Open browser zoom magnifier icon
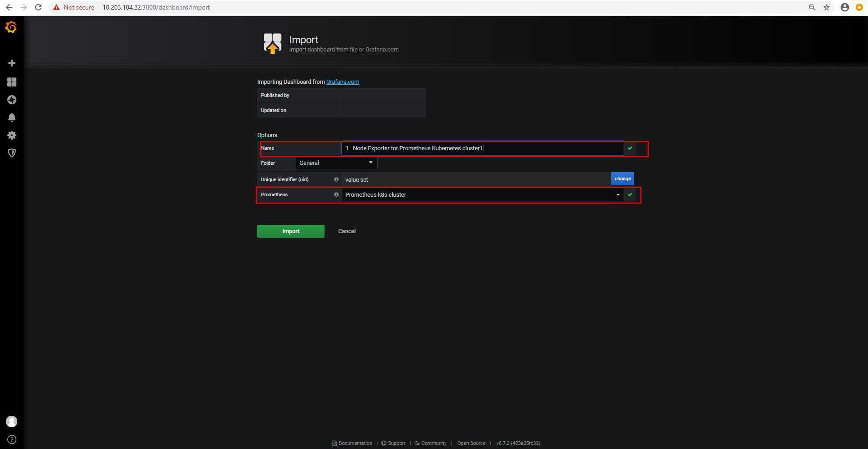The image size is (868, 449). (812, 7)
